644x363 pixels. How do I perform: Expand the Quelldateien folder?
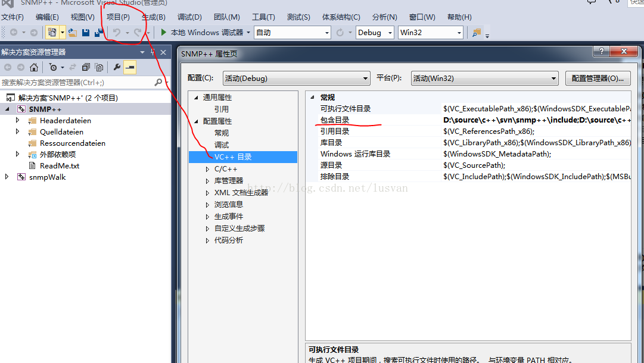pos(17,132)
